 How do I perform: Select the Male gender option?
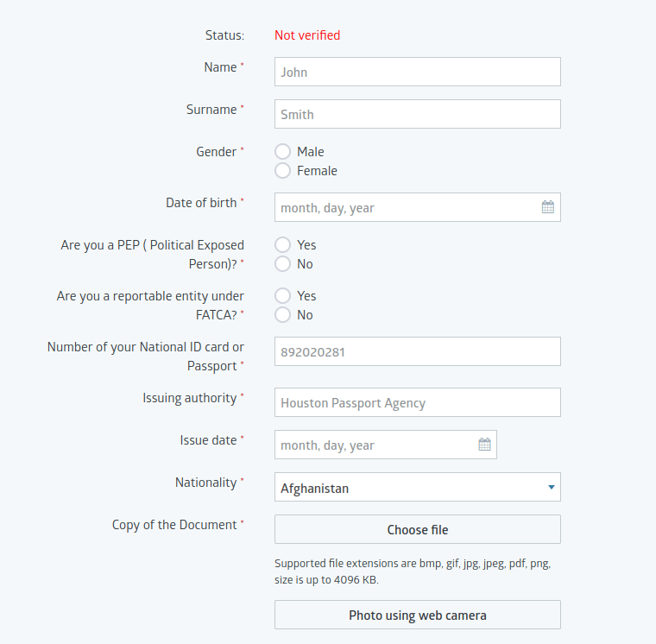tap(282, 152)
